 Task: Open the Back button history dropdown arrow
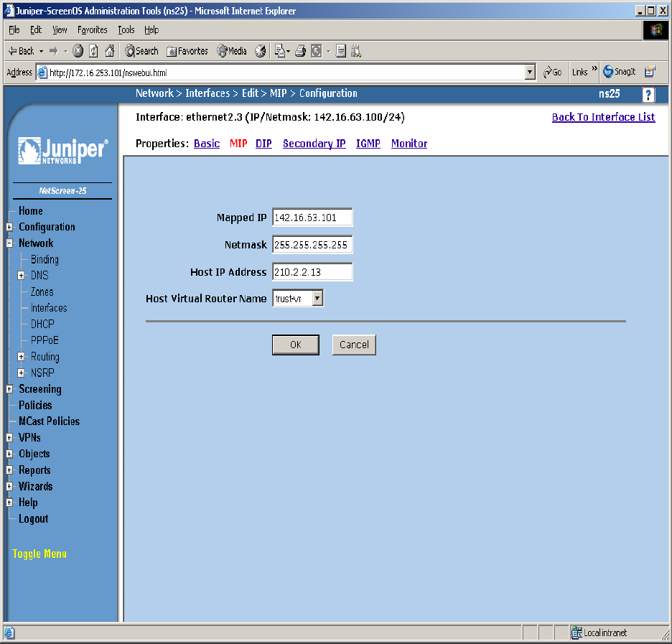click(x=42, y=52)
